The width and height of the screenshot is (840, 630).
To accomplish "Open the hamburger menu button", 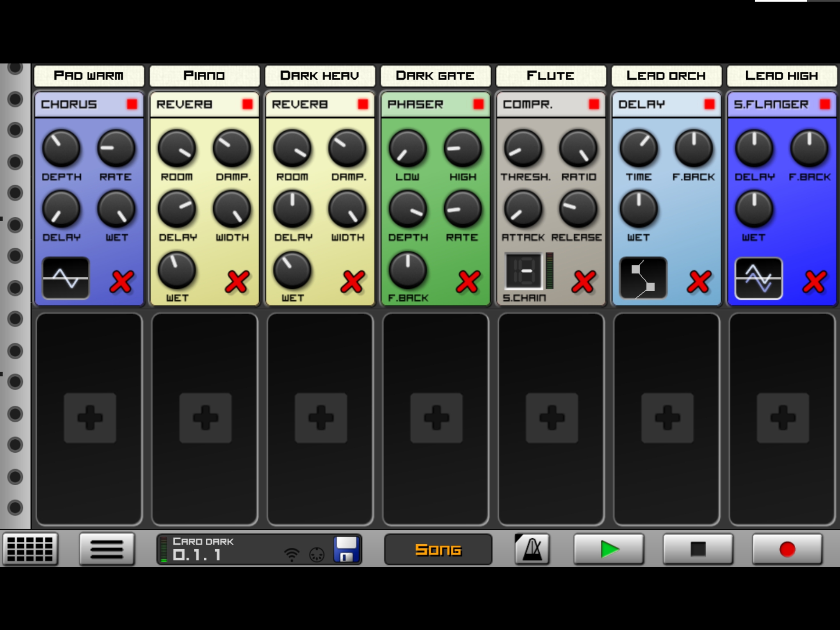I will [107, 549].
